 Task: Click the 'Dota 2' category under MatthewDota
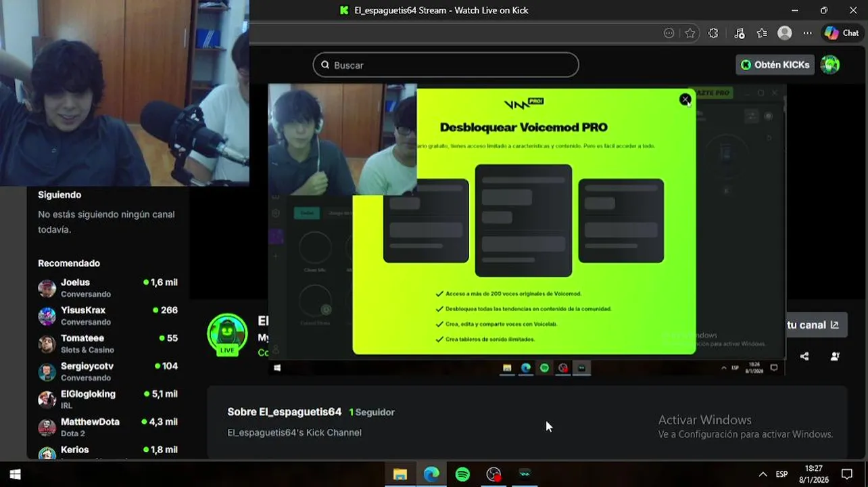click(x=73, y=434)
